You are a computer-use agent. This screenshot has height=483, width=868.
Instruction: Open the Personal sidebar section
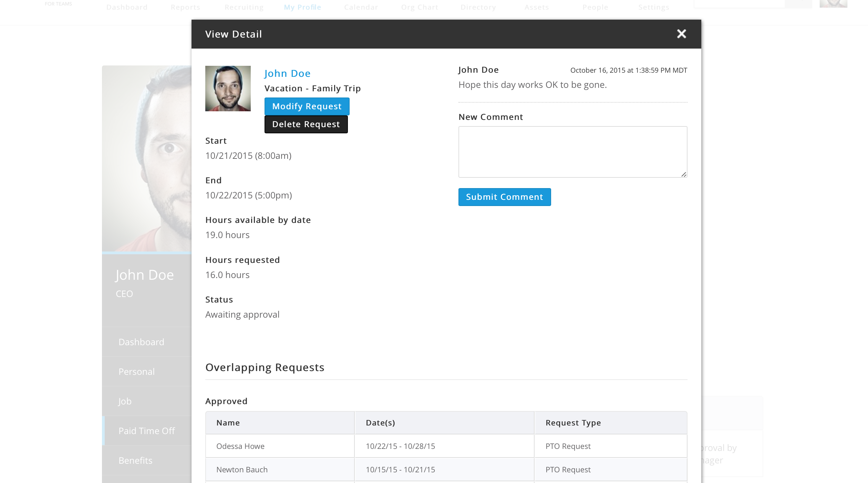(x=136, y=371)
